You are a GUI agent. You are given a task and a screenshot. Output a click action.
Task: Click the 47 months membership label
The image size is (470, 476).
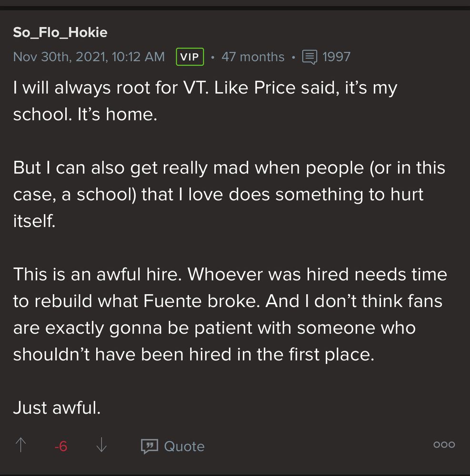[x=253, y=57]
